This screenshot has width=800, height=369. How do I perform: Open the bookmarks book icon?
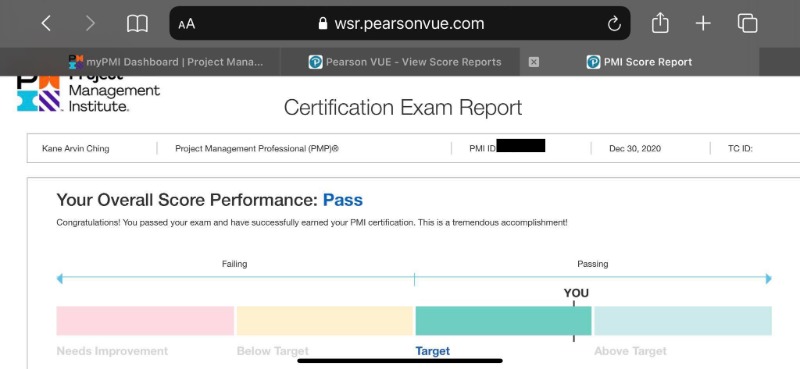[137, 23]
